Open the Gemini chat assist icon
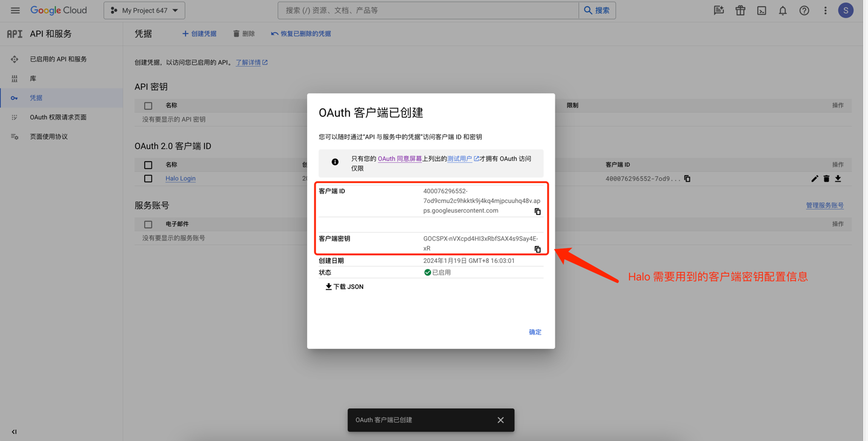The width and height of the screenshot is (868, 441). click(x=719, y=10)
